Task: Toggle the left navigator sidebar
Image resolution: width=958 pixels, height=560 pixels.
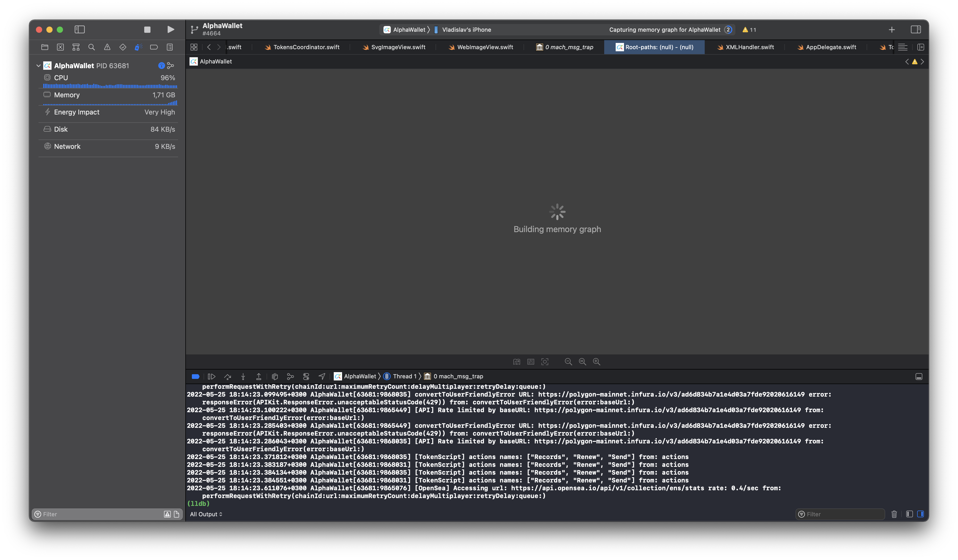Action: point(79,30)
